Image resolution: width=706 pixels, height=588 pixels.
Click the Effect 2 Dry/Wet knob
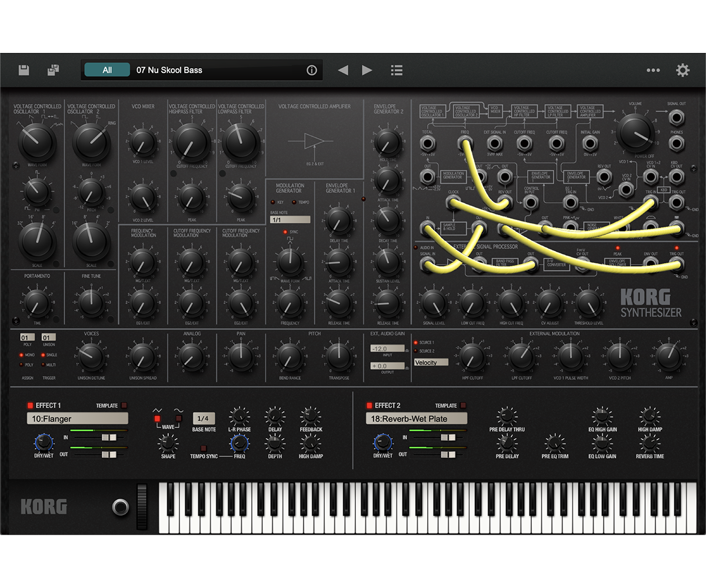pos(382,442)
